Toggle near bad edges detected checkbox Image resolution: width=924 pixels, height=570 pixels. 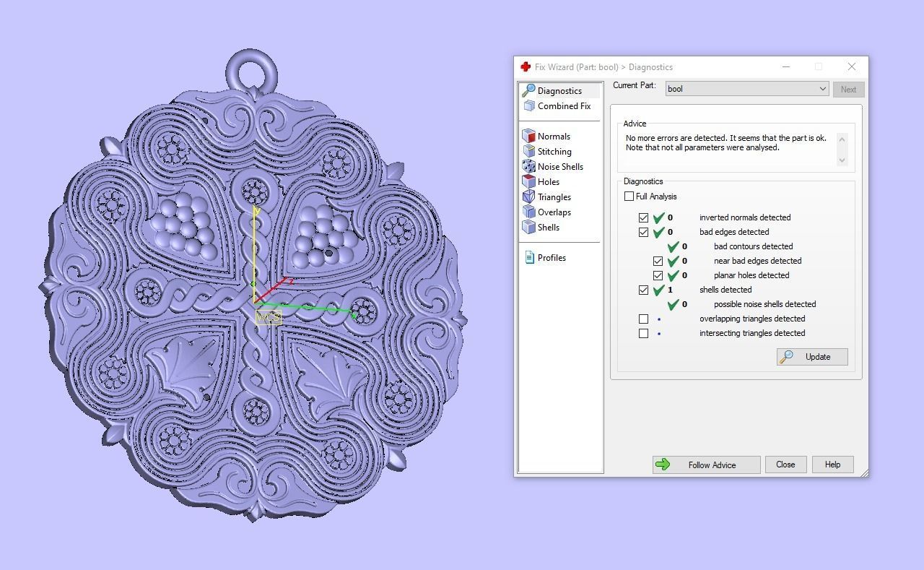point(658,261)
